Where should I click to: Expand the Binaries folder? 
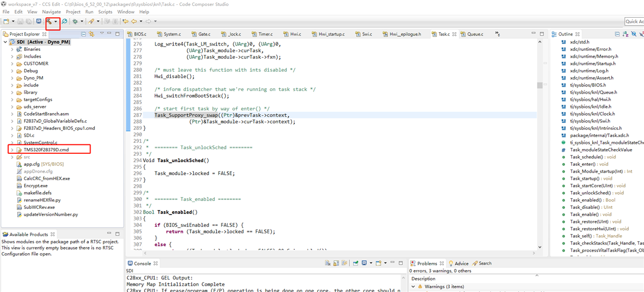(12, 49)
